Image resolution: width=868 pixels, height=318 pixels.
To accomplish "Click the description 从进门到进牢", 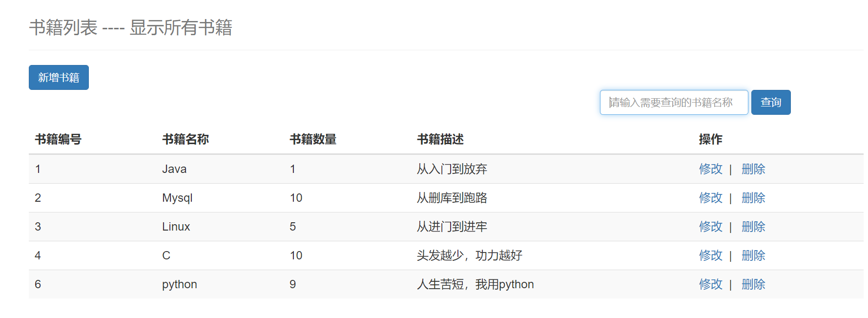I will click(x=452, y=227).
